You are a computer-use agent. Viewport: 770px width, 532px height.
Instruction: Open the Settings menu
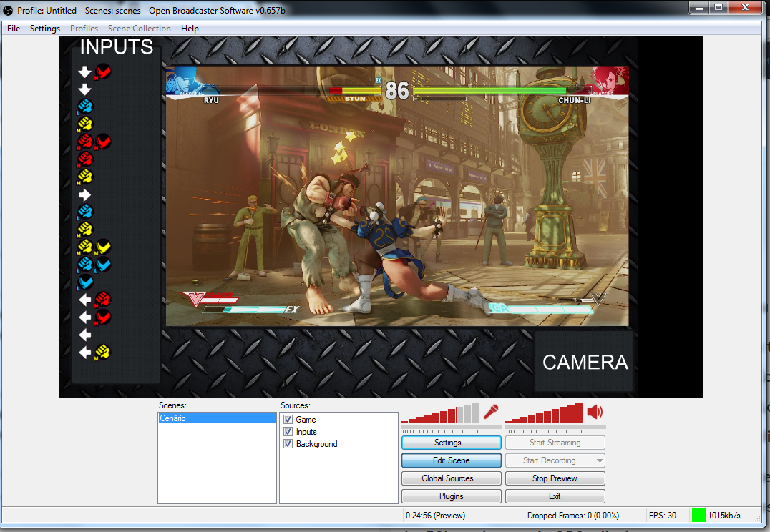44,29
